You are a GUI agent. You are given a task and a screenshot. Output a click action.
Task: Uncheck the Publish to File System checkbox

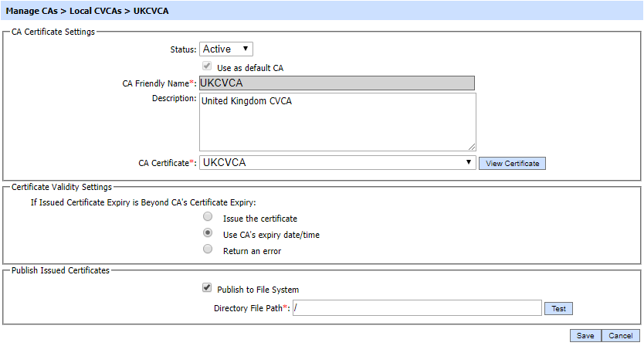[x=206, y=288]
